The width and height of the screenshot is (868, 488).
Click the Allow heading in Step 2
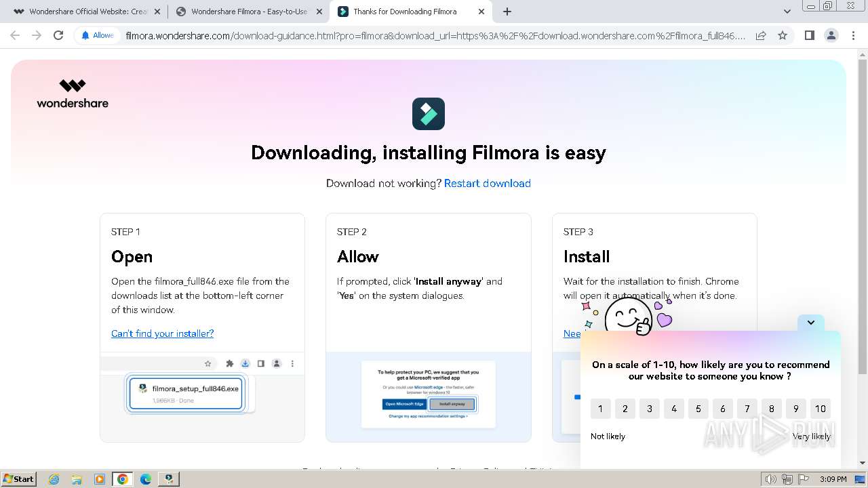coord(358,257)
